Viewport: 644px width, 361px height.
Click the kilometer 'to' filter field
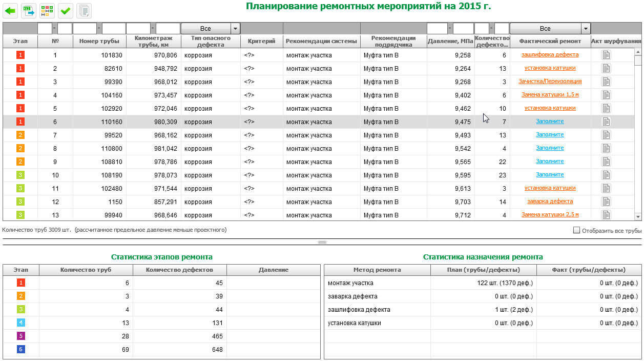[168, 29]
